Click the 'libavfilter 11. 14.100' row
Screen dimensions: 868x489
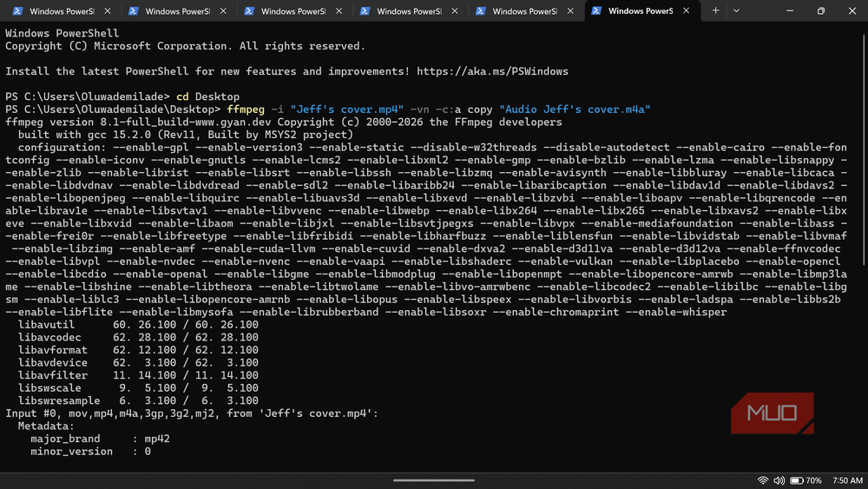tap(138, 375)
